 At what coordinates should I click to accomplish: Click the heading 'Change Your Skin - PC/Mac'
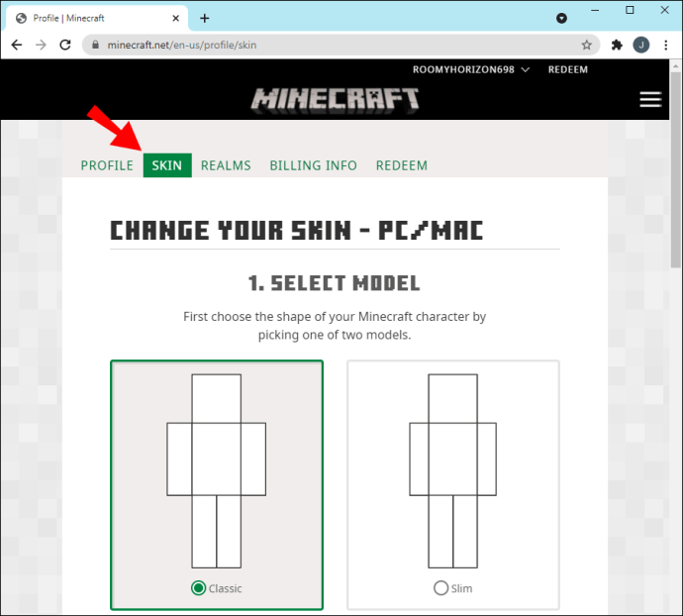pyautogui.click(x=297, y=230)
